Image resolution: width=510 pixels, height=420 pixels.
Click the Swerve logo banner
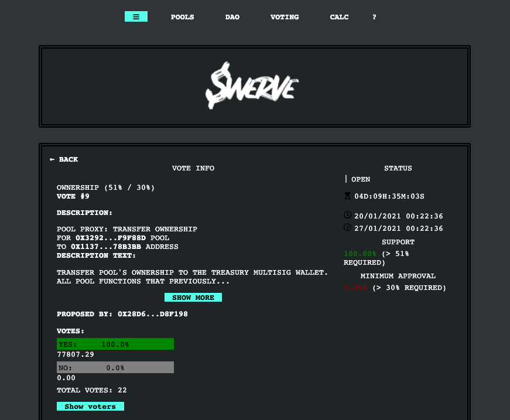252,86
